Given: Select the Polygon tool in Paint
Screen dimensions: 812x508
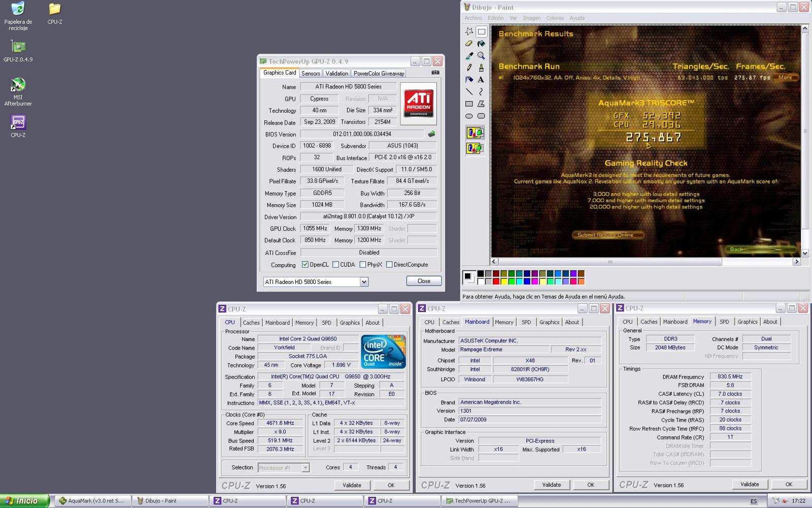Looking at the screenshot, I should (x=481, y=104).
